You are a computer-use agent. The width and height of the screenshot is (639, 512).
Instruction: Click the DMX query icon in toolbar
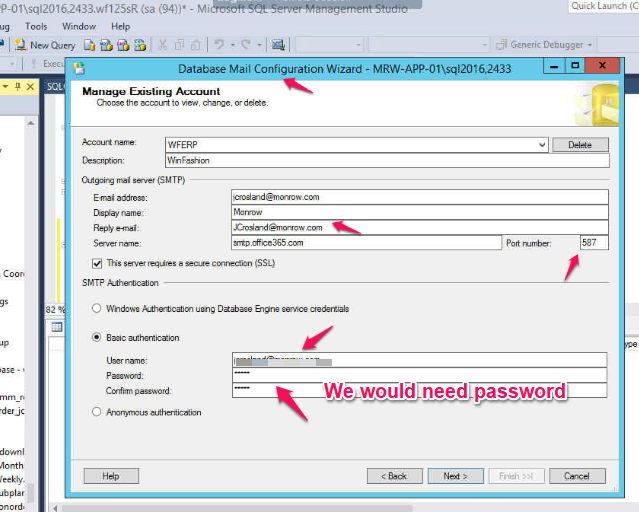click(123, 45)
